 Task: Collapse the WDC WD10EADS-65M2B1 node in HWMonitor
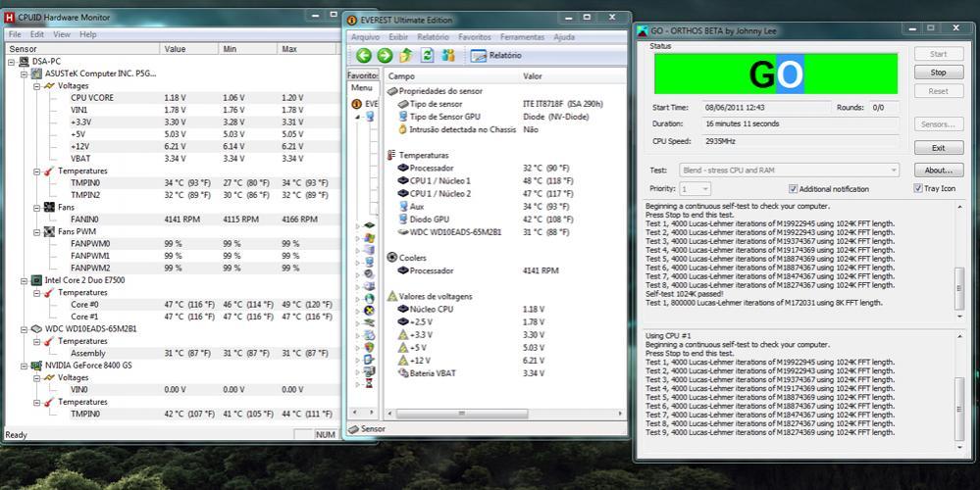(25, 329)
